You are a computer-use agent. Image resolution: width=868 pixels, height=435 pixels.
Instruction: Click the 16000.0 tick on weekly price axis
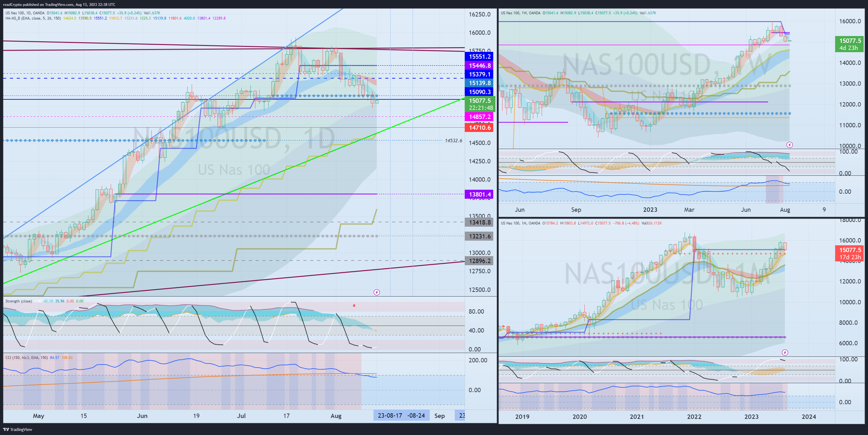850,21
